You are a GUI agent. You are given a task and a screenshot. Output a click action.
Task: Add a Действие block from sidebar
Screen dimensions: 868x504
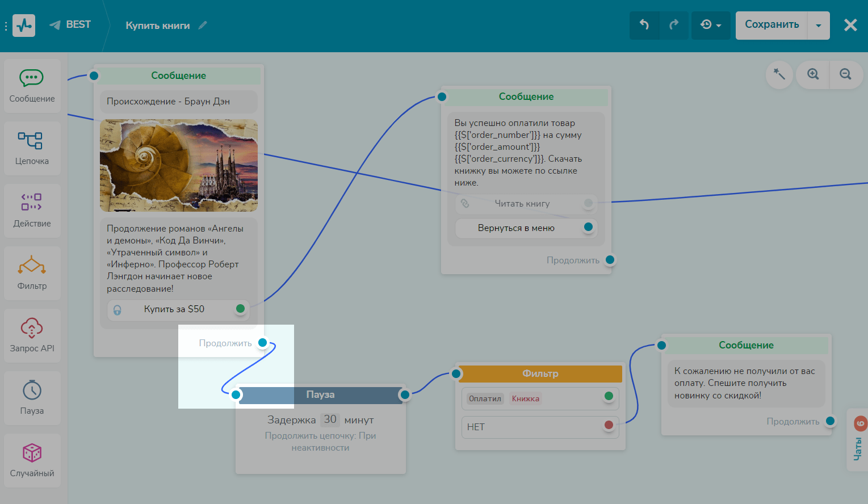pos(32,211)
